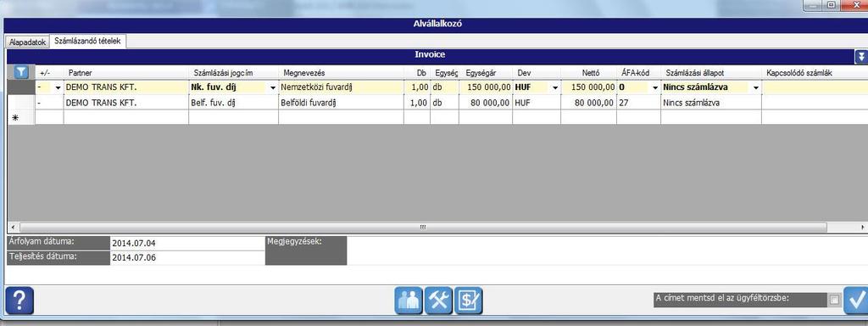This screenshot has width=868, height=326.
Task: Edit the Teljesítés dátuma date field
Action: click(187, 258)
